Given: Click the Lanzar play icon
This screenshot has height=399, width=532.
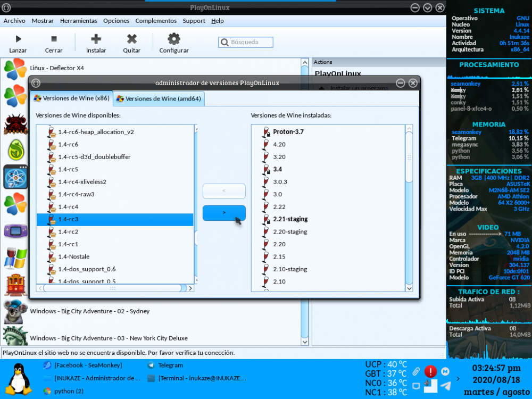Looking at the screenshot, I should coord(18,39).
